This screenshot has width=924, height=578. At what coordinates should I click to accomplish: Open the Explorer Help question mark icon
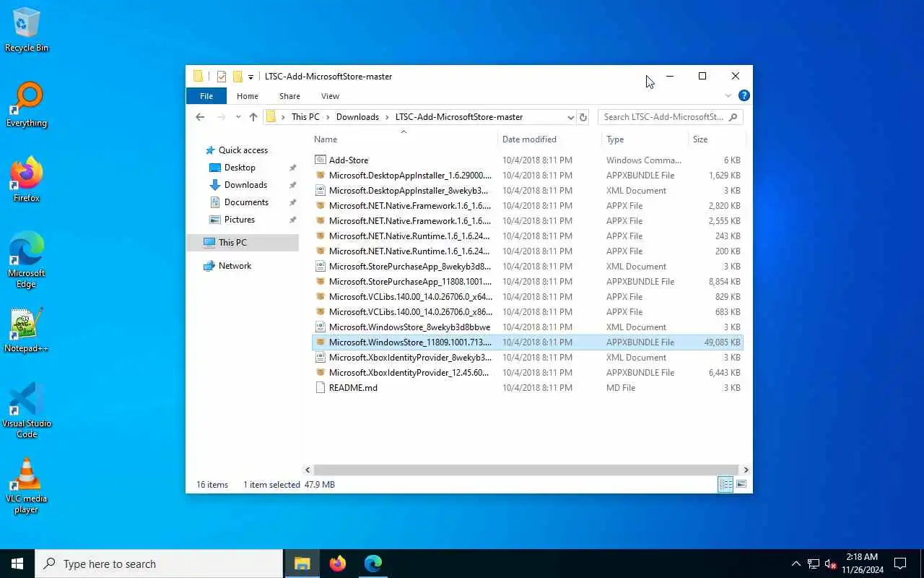[x=744, y=95]
